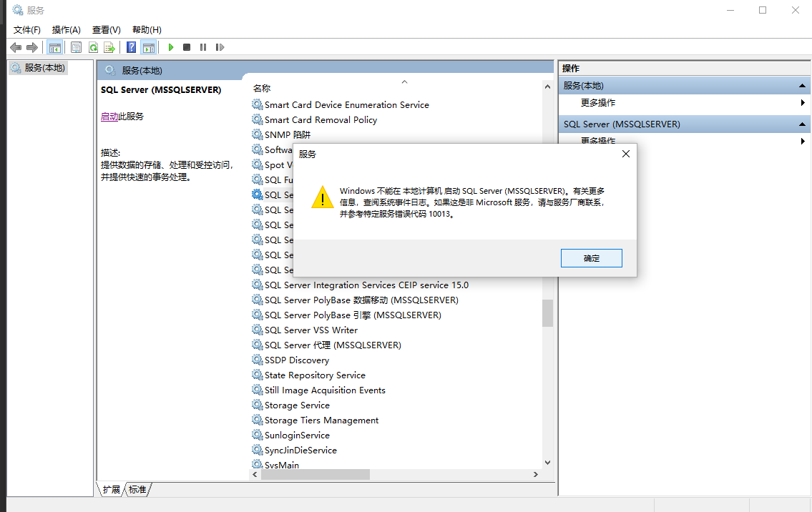Collapse the 服务(本地) actions section

[802, 86]
